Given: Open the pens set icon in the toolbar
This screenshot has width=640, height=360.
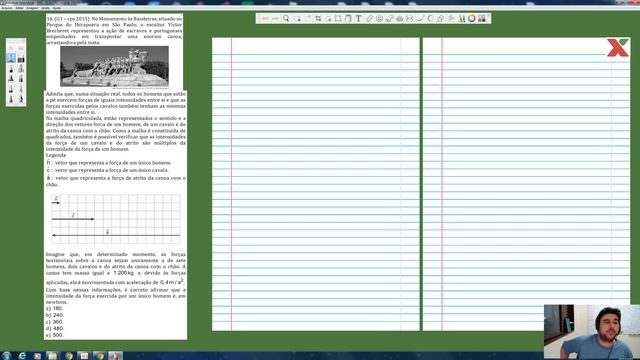Looking at the screenshot, I should [x=462, y=18].
